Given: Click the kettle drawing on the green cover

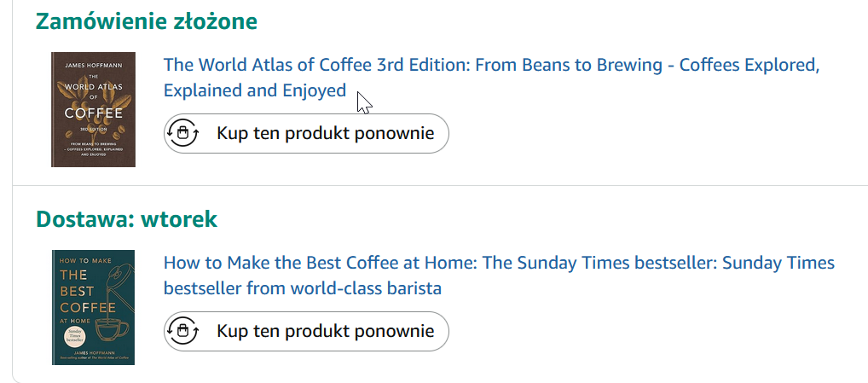Looking at the screenshot, I should 118,275.
